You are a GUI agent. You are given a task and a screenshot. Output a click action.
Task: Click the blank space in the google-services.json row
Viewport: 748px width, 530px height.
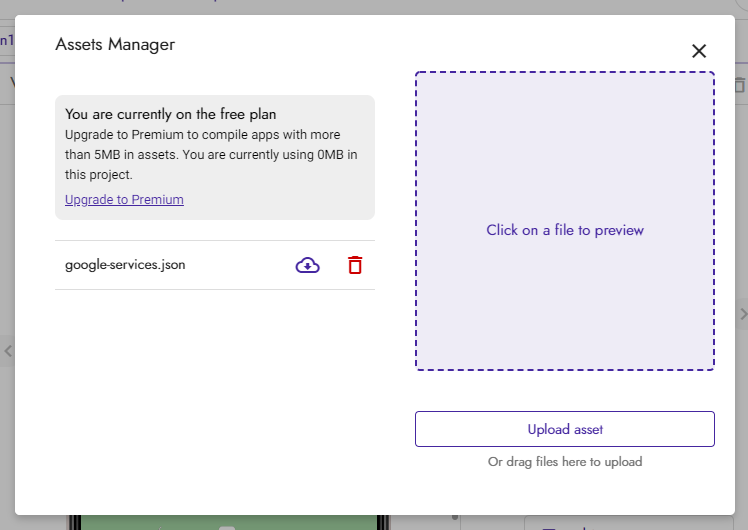pos(240,265)
